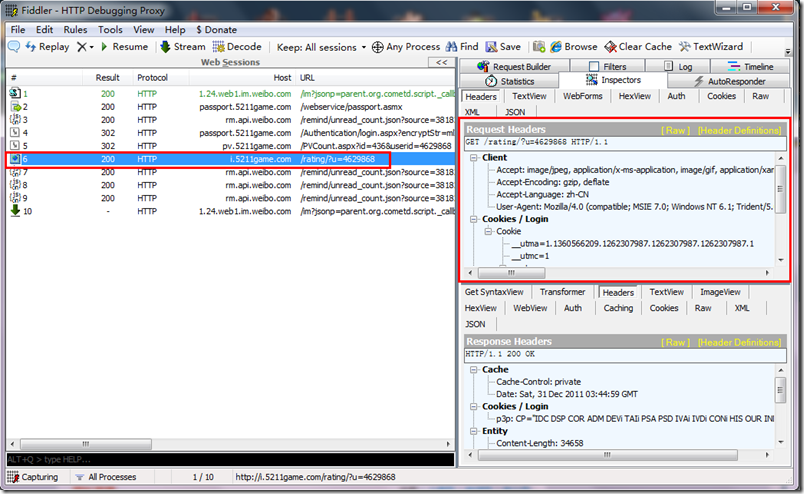Select session 2 passport.asmx icon
The height and width of the screenshot is (494, 804).
tap(15, 107)
